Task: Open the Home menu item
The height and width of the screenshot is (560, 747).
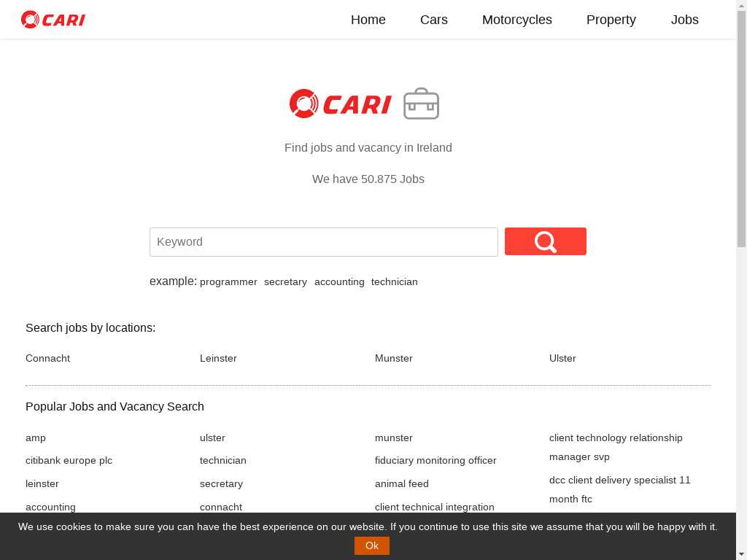Action: 368,20
